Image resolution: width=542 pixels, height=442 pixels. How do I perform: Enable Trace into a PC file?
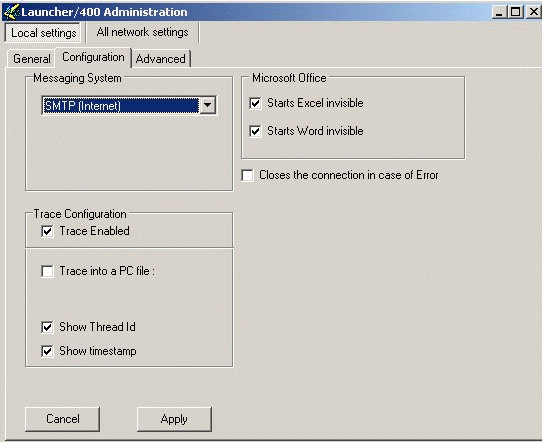(47, 271)
